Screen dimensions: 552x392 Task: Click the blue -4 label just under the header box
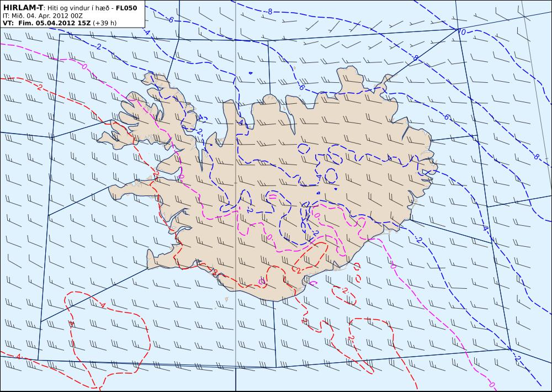point(147,32)
